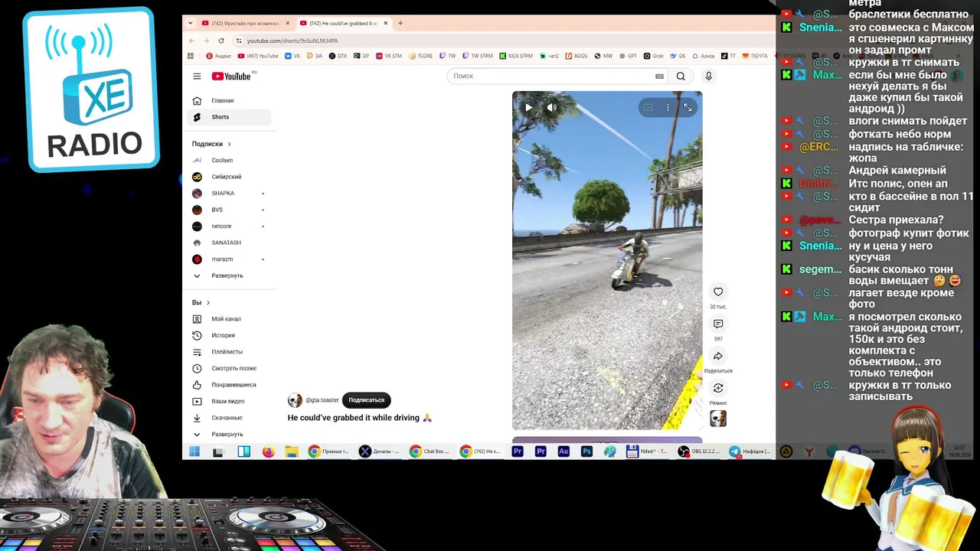
Task: Open File Explorer from the taskbar
Action: 292,452
